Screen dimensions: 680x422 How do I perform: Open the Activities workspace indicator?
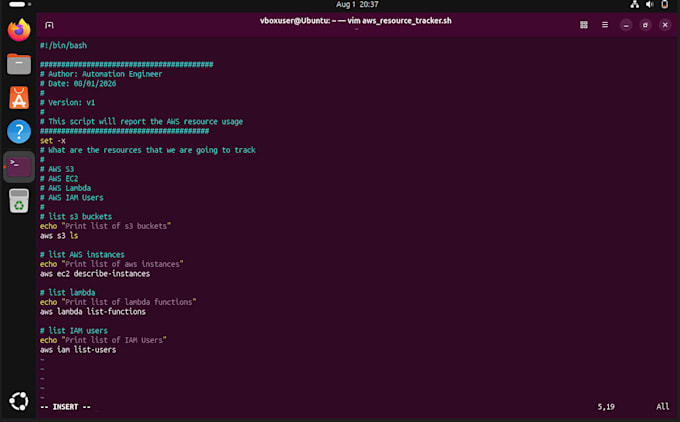point(20,4)
